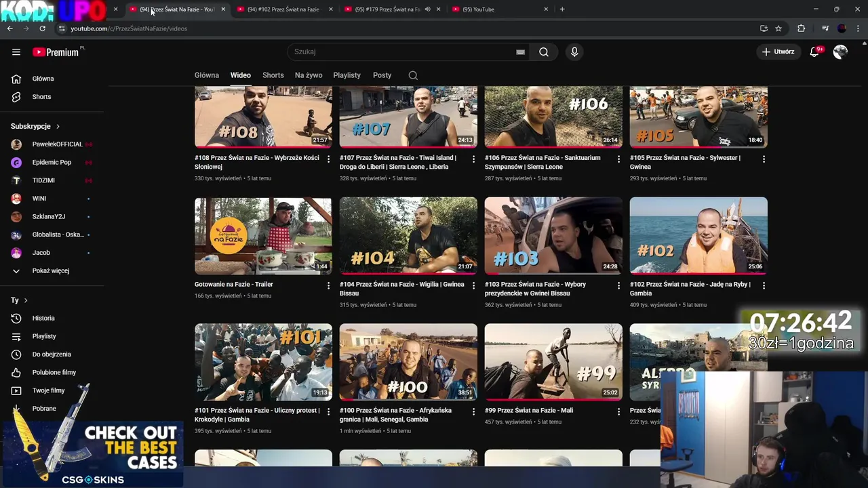Image resolution: width=868 pixels, height=488 pixels.
Task: Open Epidemic Pop subscription
Action: click(x=52, y=163)
